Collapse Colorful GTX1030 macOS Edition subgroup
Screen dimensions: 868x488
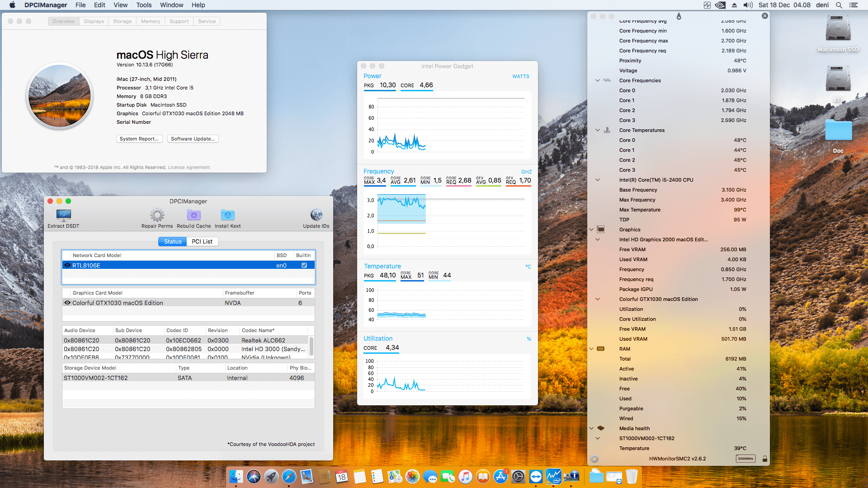coord(598,299)
